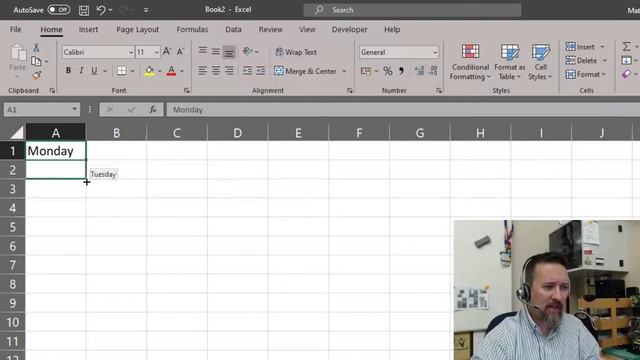Screen dimensions: 640x360
Task: Click Top Align icon
Action: pos(202,51)
